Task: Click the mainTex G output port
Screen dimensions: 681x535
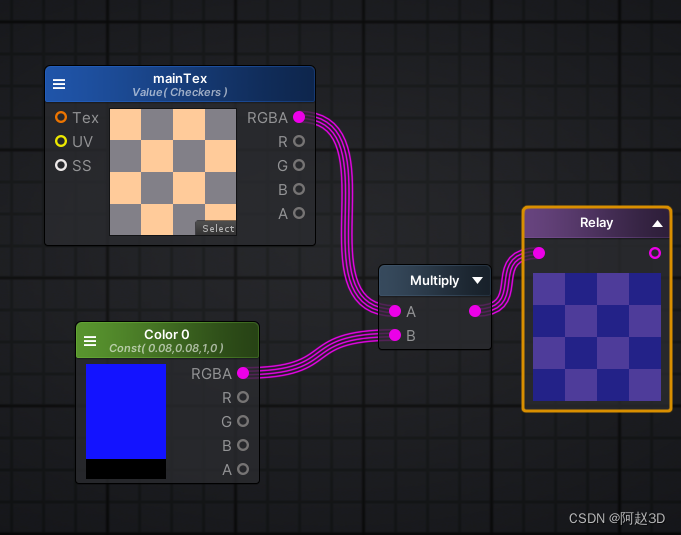Action: tap(299, 165)
